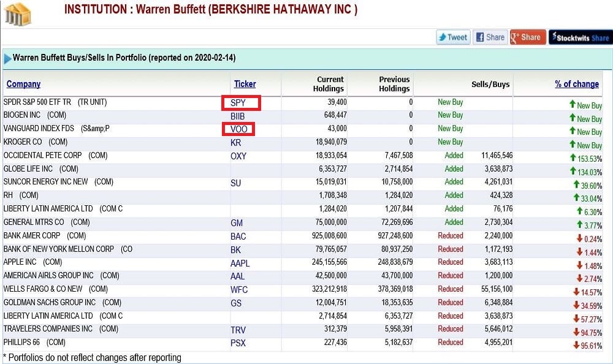The height and width of the screenshot is (364, 613).
Task: Open the AAPL ticker link
Action: tap(240, 264)
